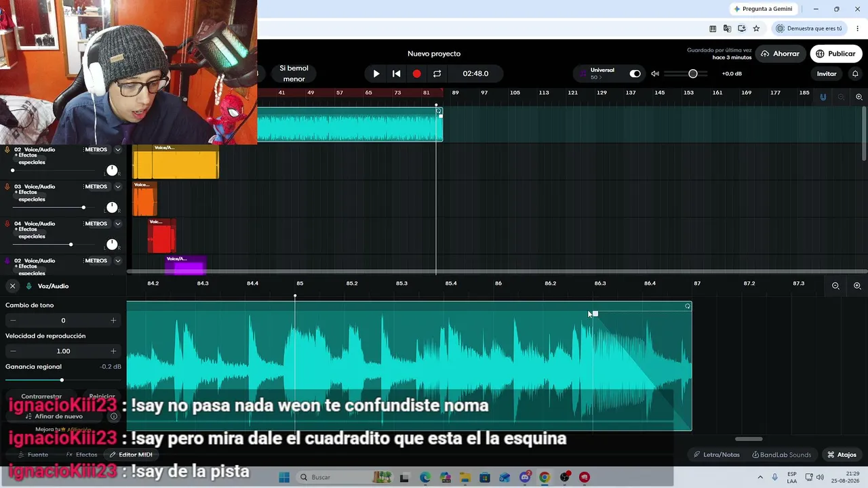Select the red Voice/Audio clip
The width and height of the screenshot is (868, 488).
click(x=162, y=236)
